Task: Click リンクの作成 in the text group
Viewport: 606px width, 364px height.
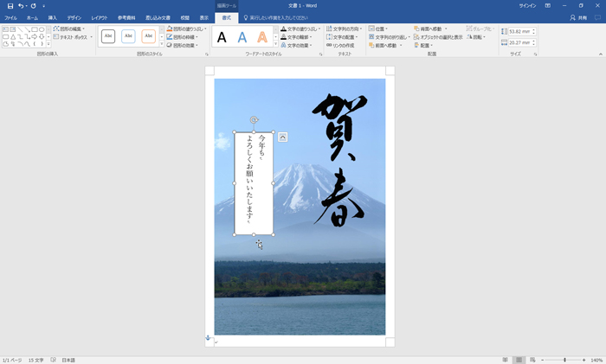Action: [x=342, y=46]
